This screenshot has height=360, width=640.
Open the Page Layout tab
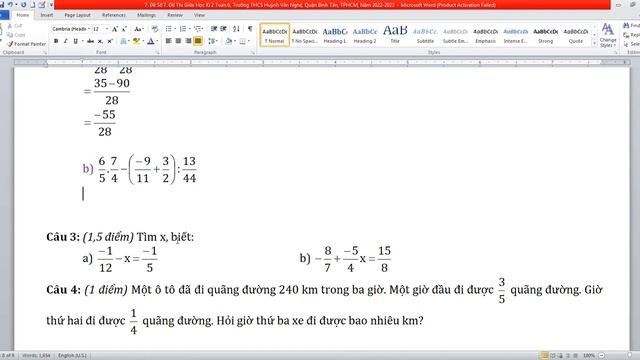[x=78, y=15]
